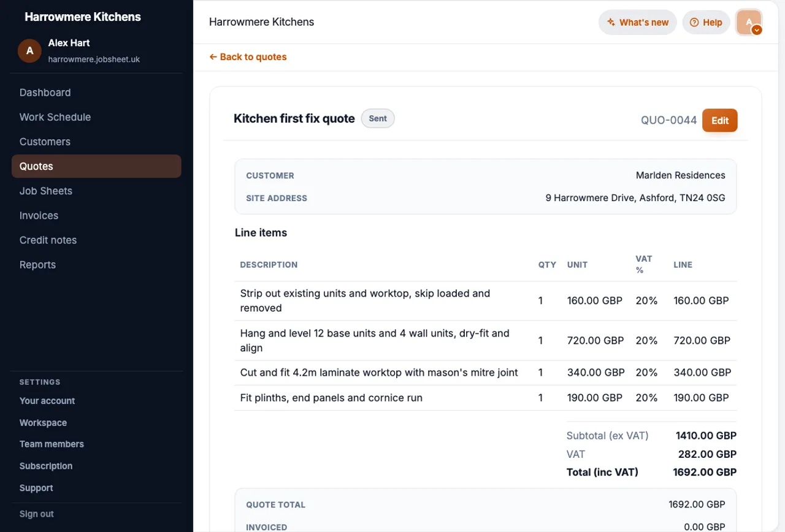Click the Kitchen first fix quote title
The image size is (785, 532).
[294, 118]
